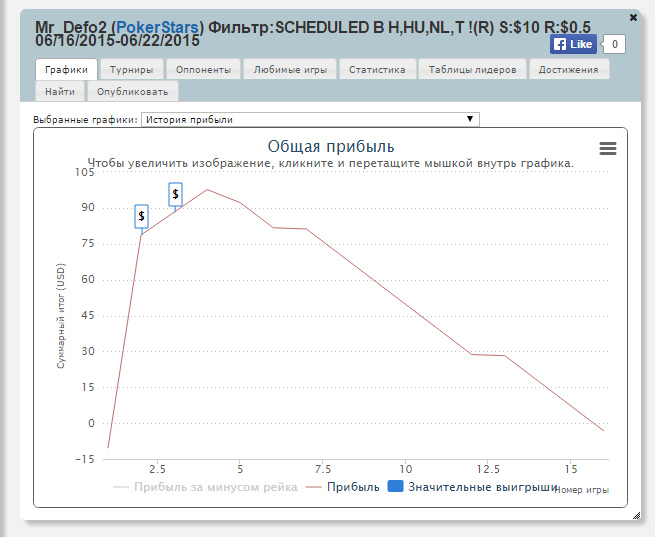Click the Facebook like count bubble
Screen dimensions: 655x537
pyautogui.click(x=614, y=44)
